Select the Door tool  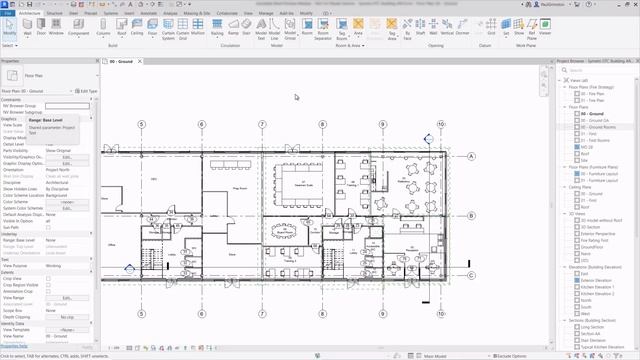point(41,27)
